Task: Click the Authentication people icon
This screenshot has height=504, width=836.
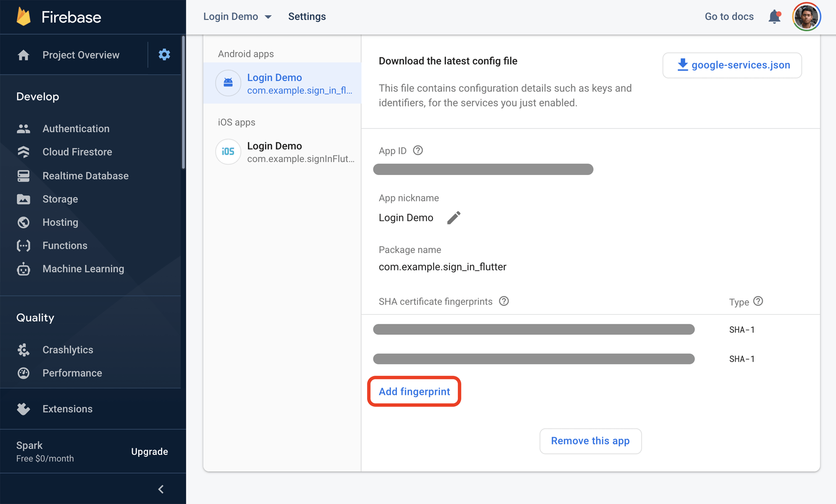Action: click(x=23, y=129)
